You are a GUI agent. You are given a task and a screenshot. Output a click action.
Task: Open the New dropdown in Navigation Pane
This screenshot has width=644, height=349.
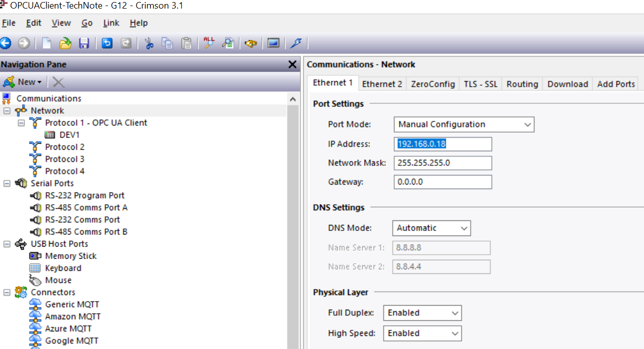point(23,82)
